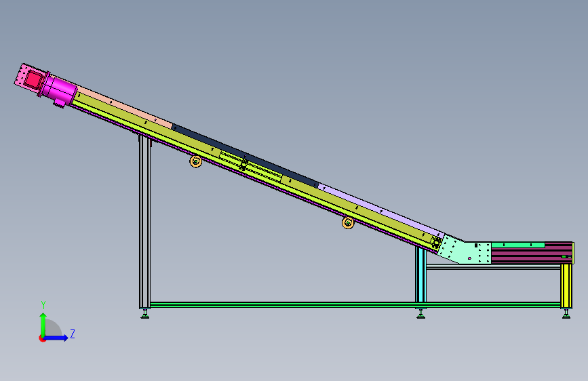The image size is (588, 381).
Task: Select the leveling foot under the middle leg
Action: pos(420,313)
